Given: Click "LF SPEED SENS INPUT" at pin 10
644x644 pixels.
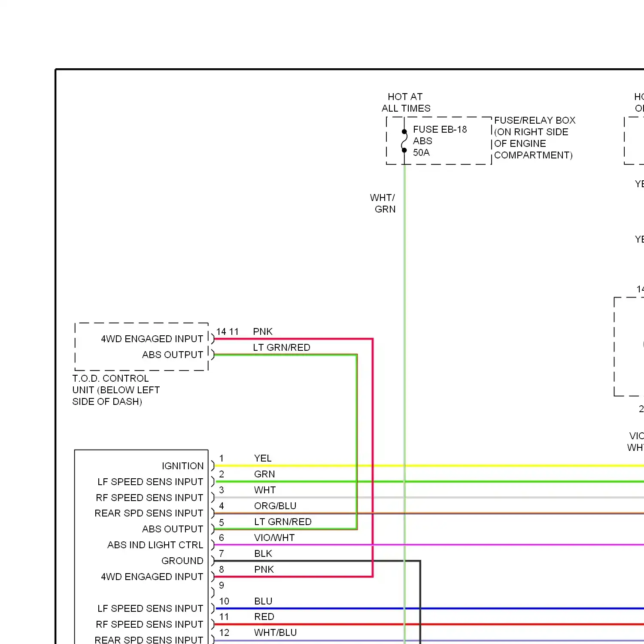Looking at the screenshot, I should (150, 608).
